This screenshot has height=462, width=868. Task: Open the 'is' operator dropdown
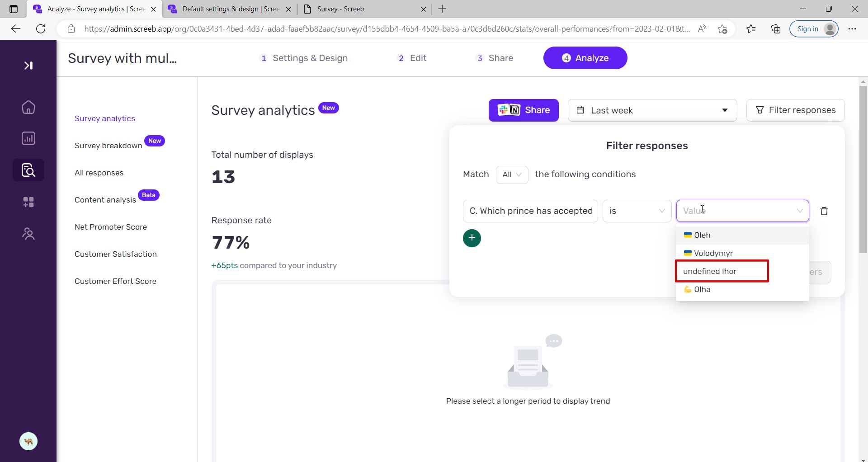[x=637, y=211]
